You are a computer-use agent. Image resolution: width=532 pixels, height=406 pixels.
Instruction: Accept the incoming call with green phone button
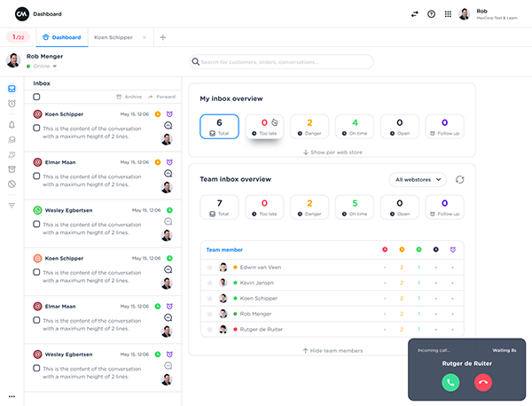[450, 382]
